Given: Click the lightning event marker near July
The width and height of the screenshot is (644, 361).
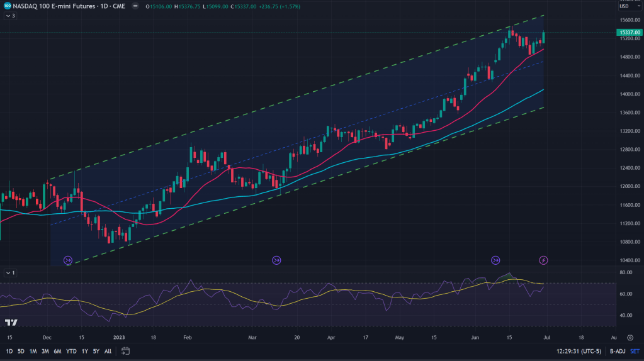Looking at the screenshot, I should point(544,260).
